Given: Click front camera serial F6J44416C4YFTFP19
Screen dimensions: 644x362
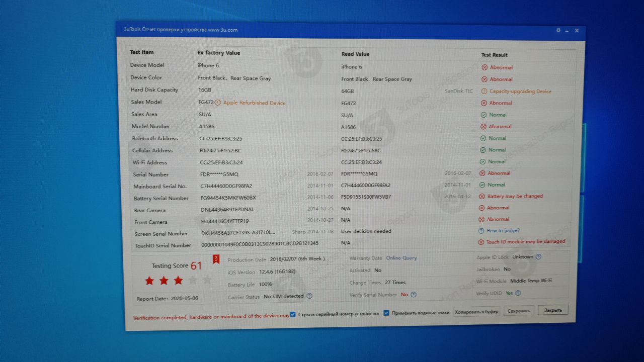Looking at the screenshot, I should (225, 221).
